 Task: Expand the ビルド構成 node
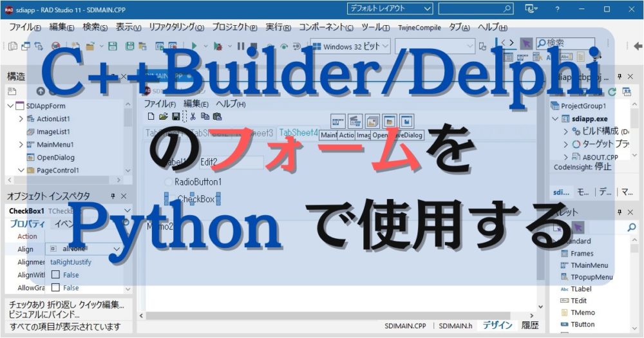(565, 131)
